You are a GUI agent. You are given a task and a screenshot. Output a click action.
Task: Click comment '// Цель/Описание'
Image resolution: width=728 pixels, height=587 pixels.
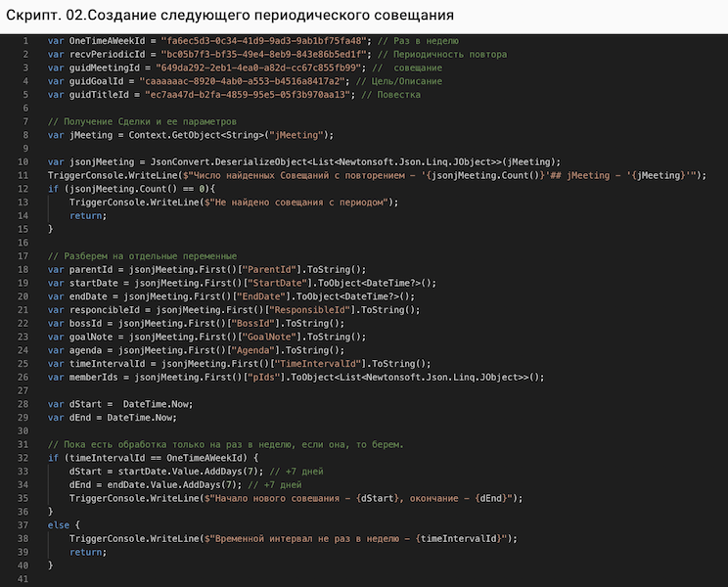pos(399,81)
